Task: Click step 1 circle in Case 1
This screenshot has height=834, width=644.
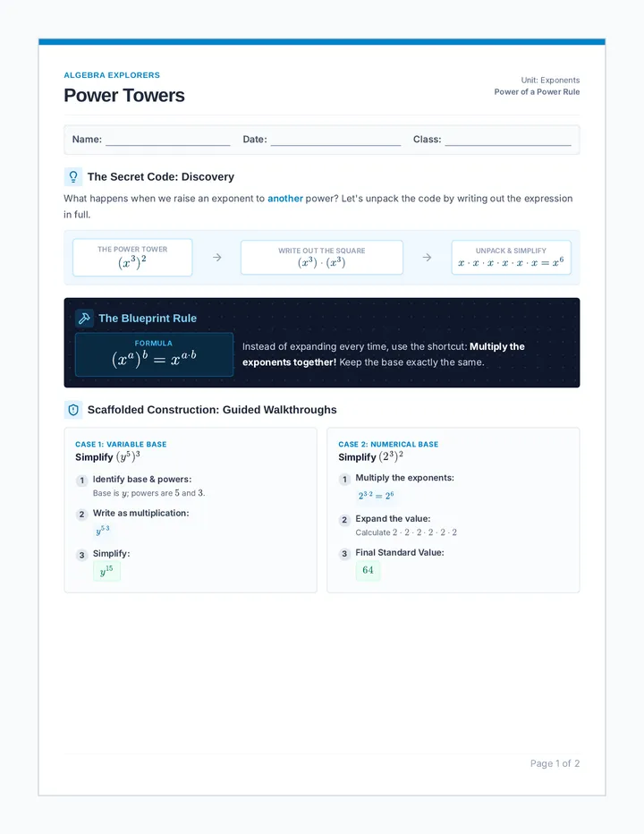Action: 81,481
